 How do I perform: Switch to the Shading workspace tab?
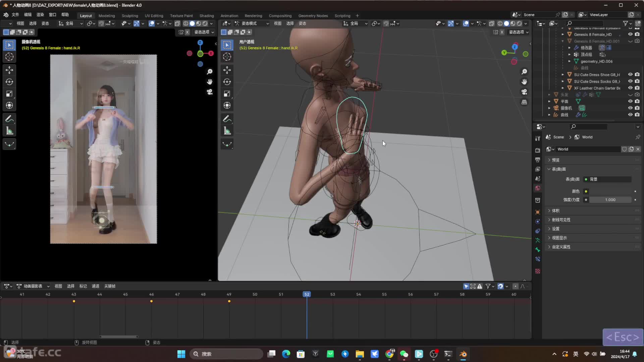click(207, 16)
